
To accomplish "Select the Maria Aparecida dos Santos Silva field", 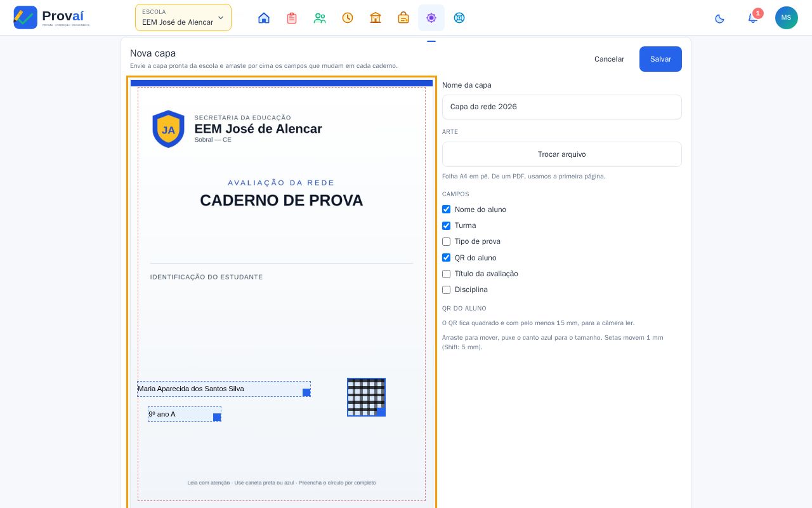I will coord(224,389).
